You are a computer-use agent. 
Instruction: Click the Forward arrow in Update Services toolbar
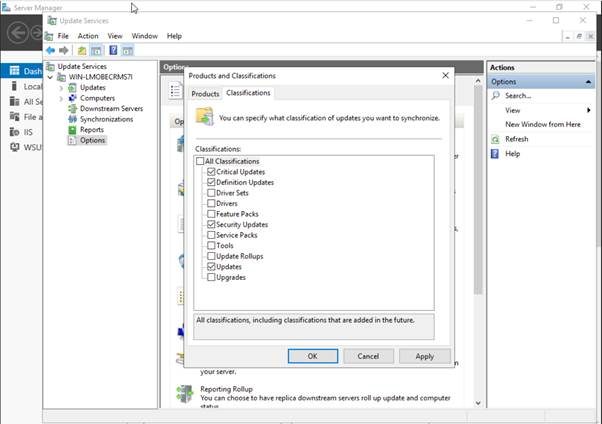pos(64,50)
